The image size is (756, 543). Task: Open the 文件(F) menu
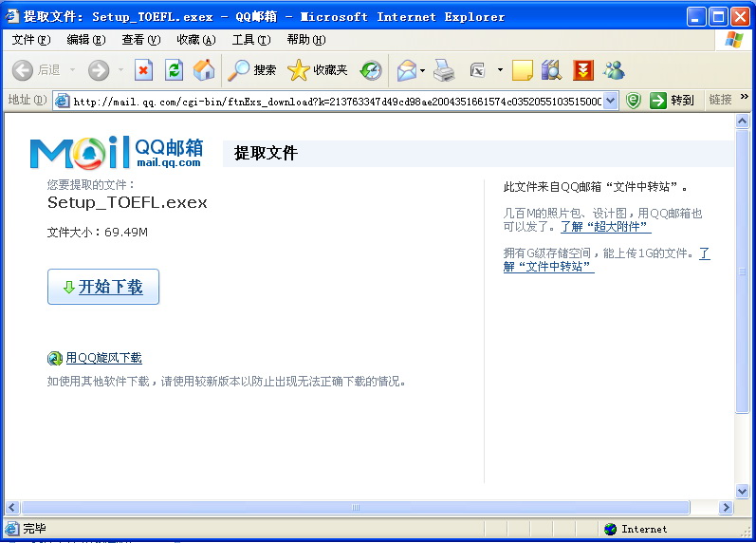point(31,40)
